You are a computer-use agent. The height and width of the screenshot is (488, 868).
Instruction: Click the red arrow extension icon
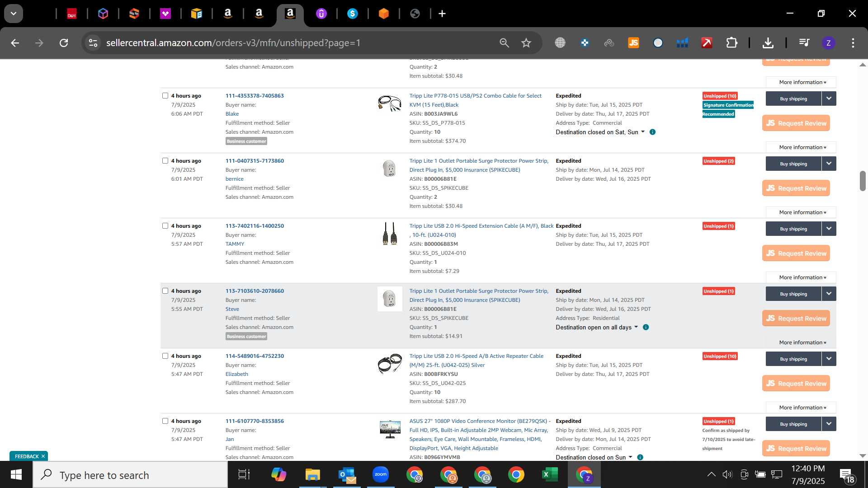pos(707,43)
